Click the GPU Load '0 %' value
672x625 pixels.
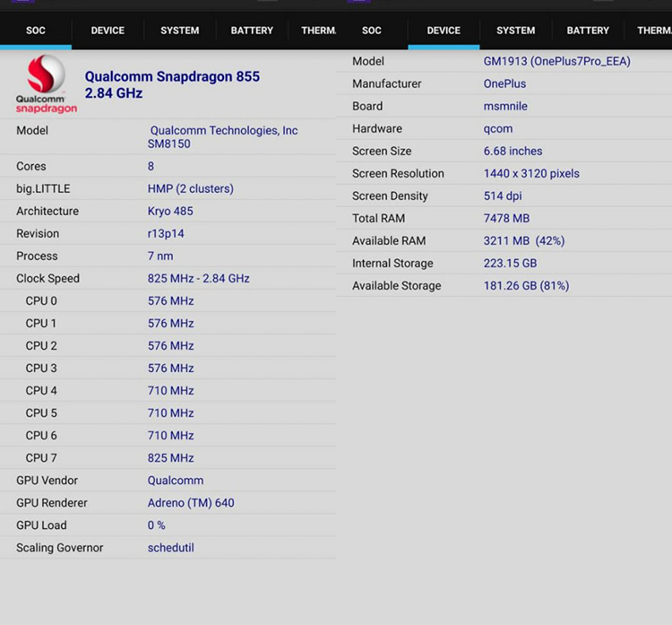point(156,525)
